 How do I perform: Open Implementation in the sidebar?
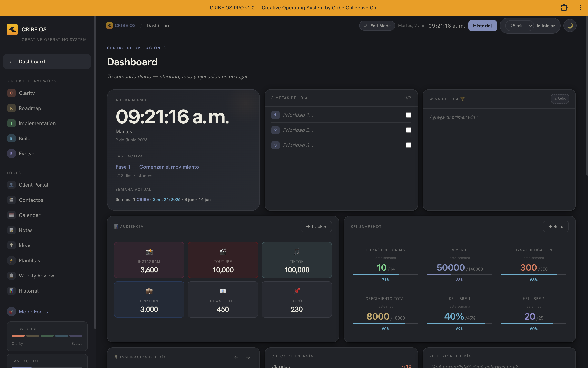click(x=47, y=123)
